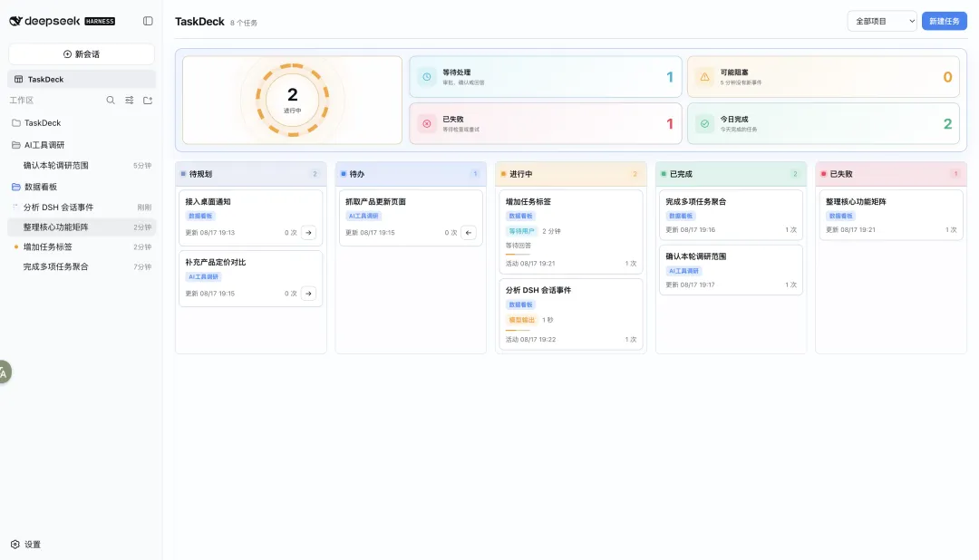The width and height of the screenshot is (979, 560).
Task: Open 完成多项任务聚合 session in sidebar
Action: 82,266
